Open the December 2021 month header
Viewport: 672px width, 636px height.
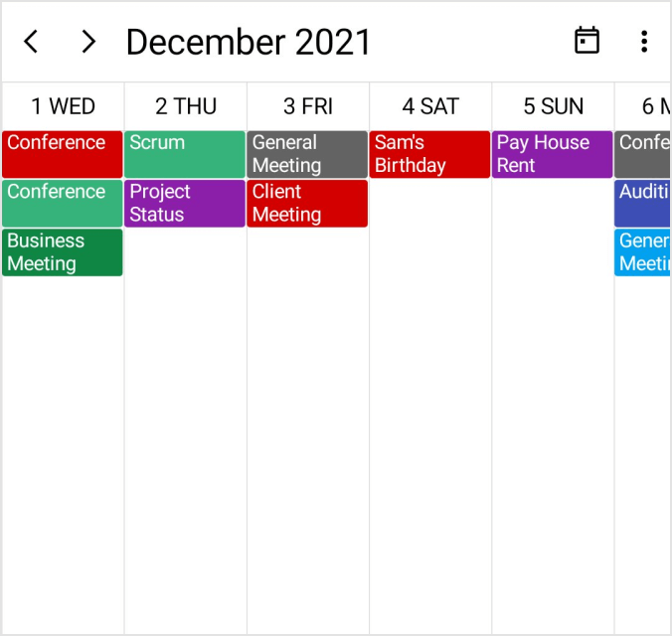coord(249,42)
